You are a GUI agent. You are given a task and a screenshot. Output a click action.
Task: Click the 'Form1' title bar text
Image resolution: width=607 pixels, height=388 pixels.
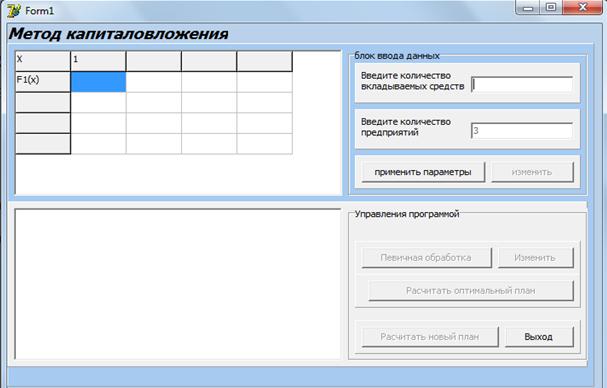39,11
